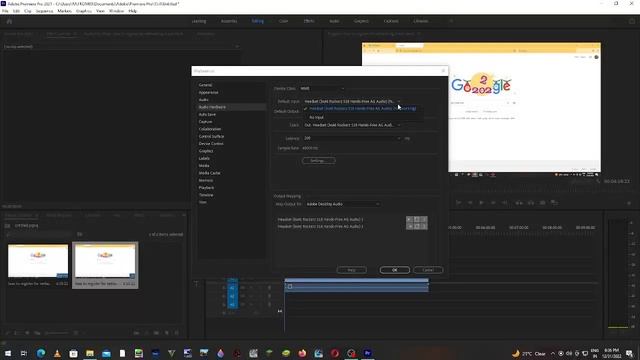Open Microsoft Edge from taskbar

[x=41, y=353]
